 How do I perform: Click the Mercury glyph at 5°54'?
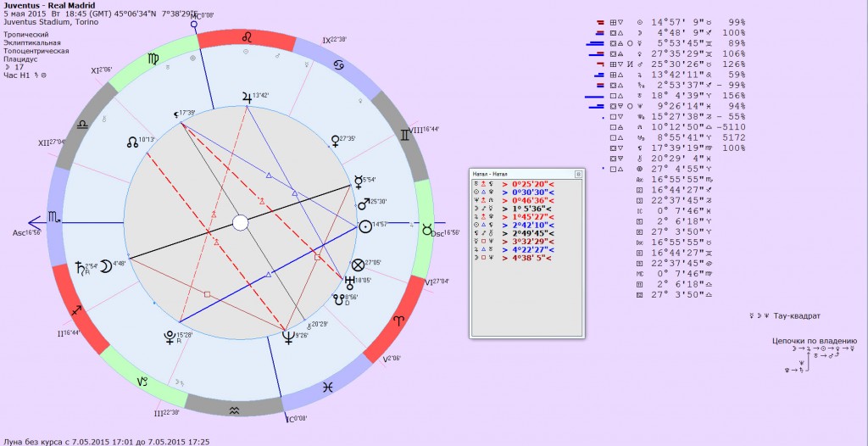coord(359,181)
